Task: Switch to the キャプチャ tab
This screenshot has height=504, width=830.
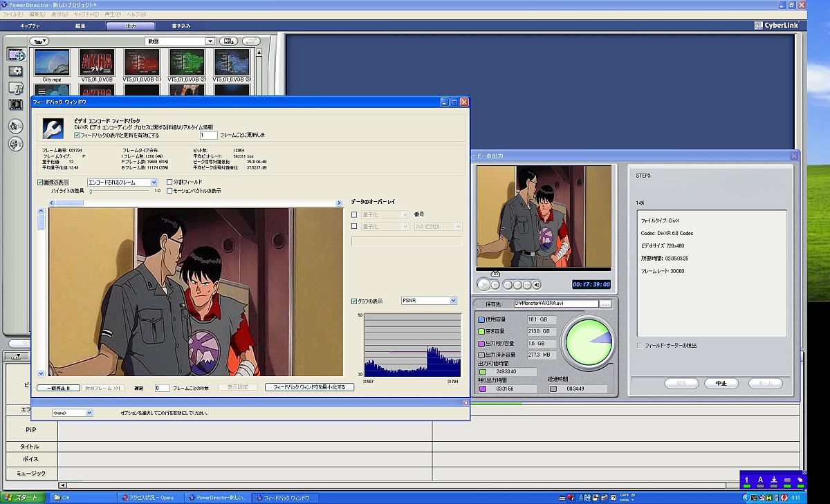Action: 30,26
